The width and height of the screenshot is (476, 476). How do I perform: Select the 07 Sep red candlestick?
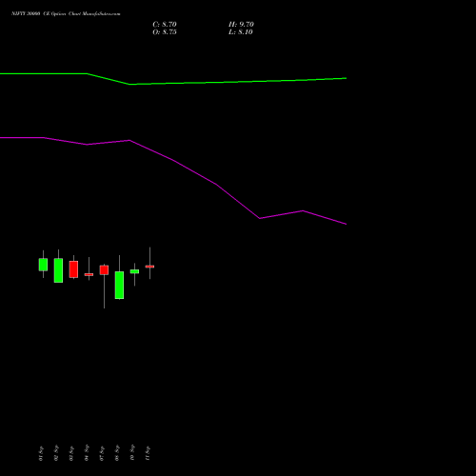coord(104,270)
